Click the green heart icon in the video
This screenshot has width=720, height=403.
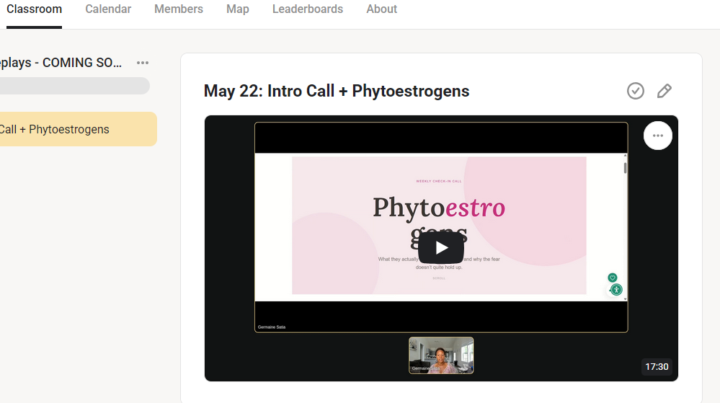point(612,277)
